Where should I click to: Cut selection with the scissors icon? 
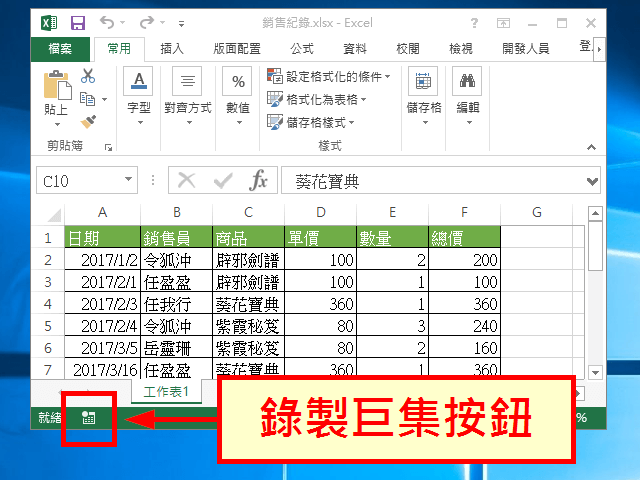[x=88, y=76]
